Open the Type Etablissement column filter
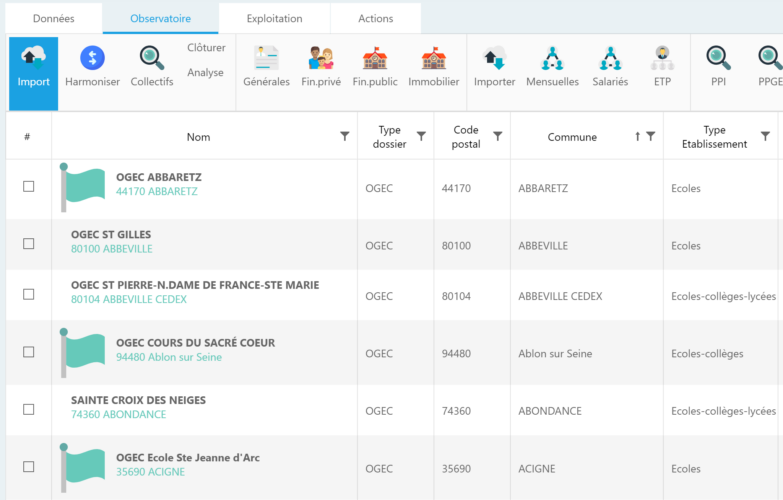 coord(765,136)
